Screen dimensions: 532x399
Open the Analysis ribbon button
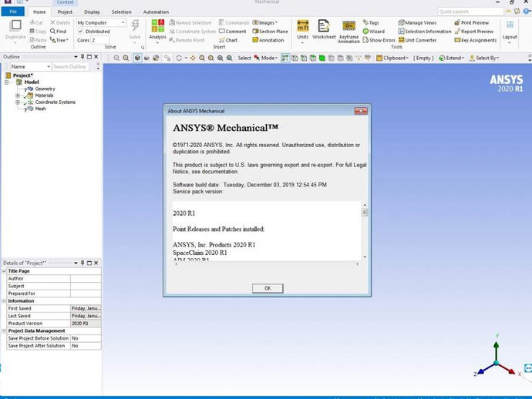pyautogui.click(x=158, y=30)
